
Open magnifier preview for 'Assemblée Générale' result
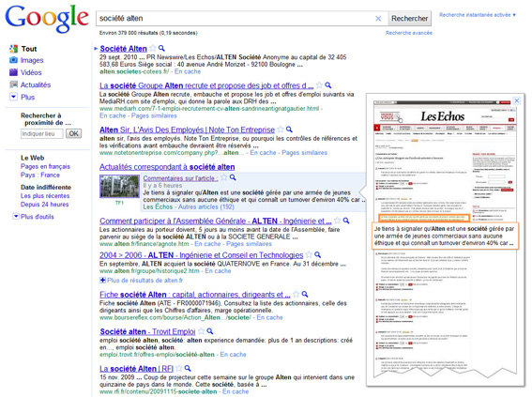(346, 221)
